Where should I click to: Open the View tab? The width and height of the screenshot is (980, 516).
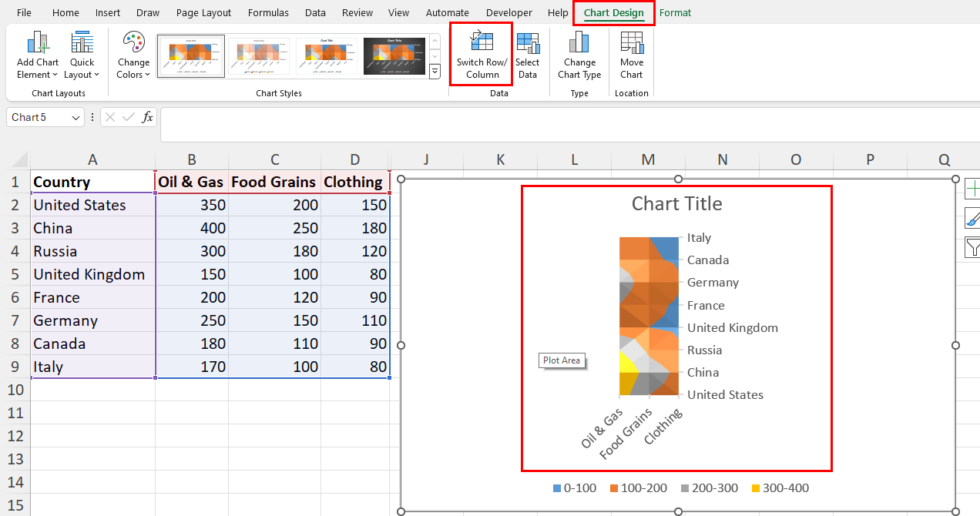tap(398, 12)
